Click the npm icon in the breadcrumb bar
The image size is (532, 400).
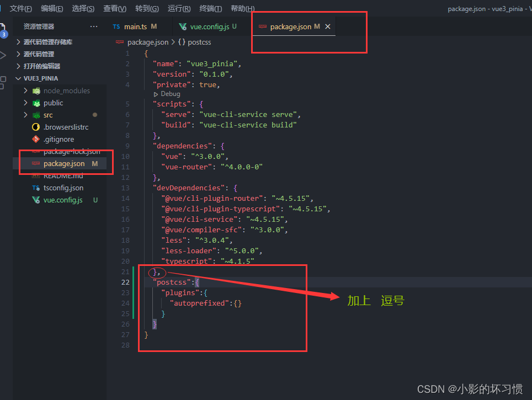tap(120, 41)
